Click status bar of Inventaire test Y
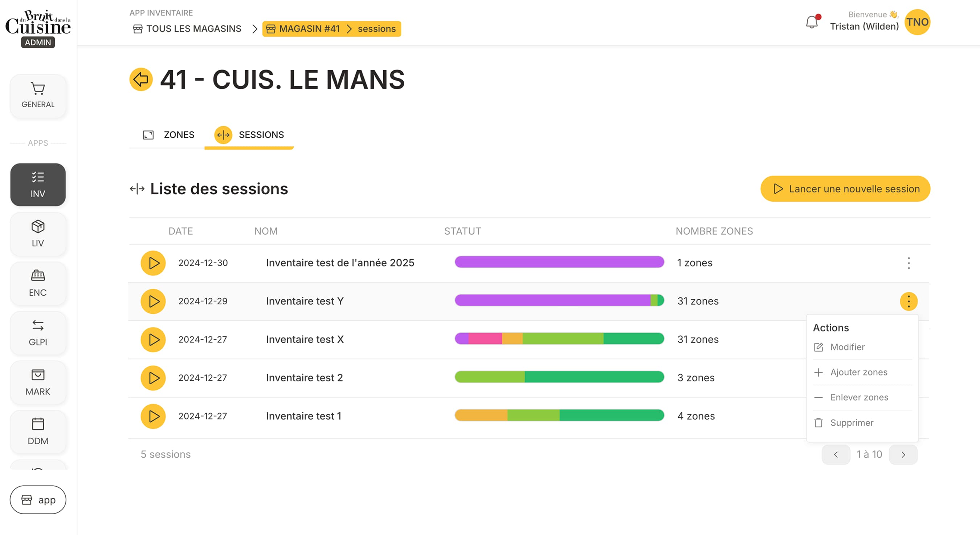980x535 pixels. (x=559, y=301)
